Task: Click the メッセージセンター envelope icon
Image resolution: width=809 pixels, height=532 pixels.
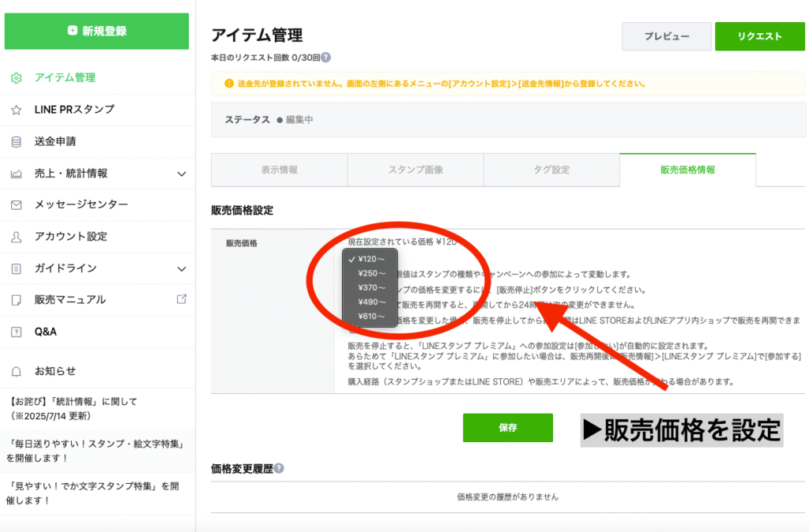Action: [17, 205]
